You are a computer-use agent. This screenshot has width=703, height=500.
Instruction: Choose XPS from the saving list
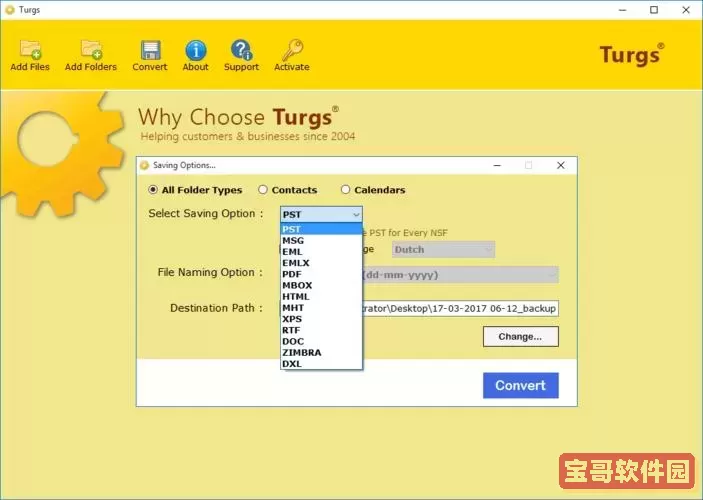321,319
